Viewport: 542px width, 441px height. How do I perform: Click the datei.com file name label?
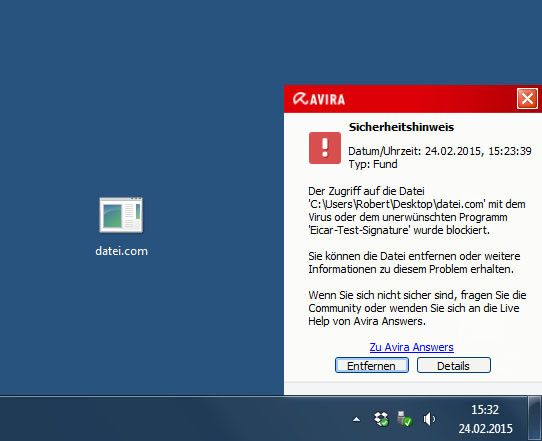(121, 251)
